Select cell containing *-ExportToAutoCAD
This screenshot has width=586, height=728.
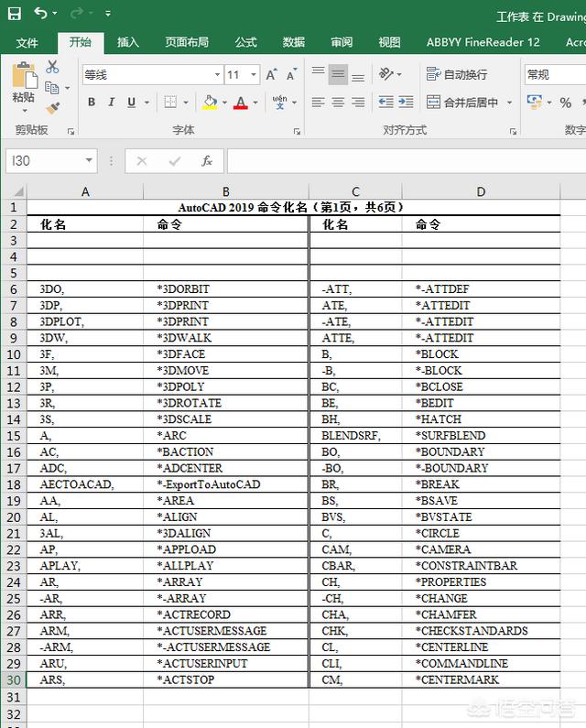coord(226,484)
